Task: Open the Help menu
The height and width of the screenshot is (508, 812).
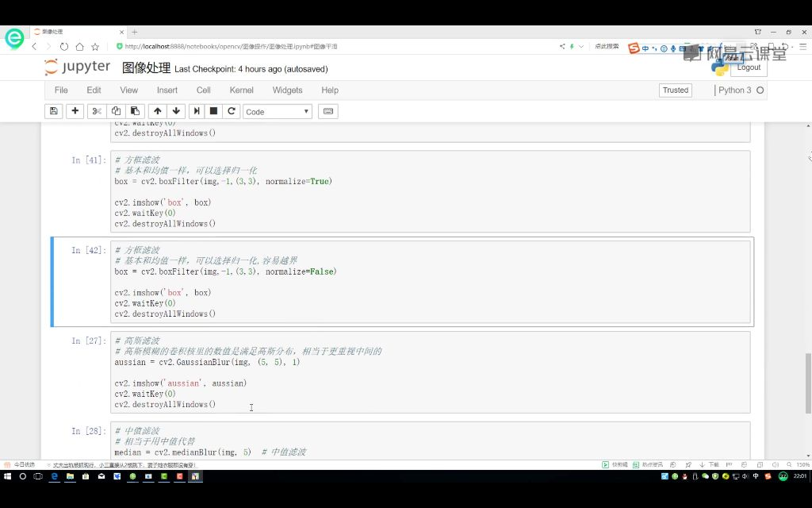Action: (329, 90)
